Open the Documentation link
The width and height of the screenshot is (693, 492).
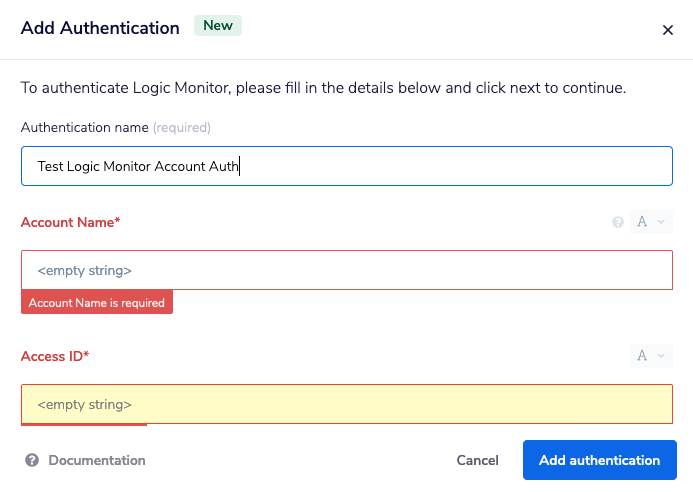(x=96, y=461)
